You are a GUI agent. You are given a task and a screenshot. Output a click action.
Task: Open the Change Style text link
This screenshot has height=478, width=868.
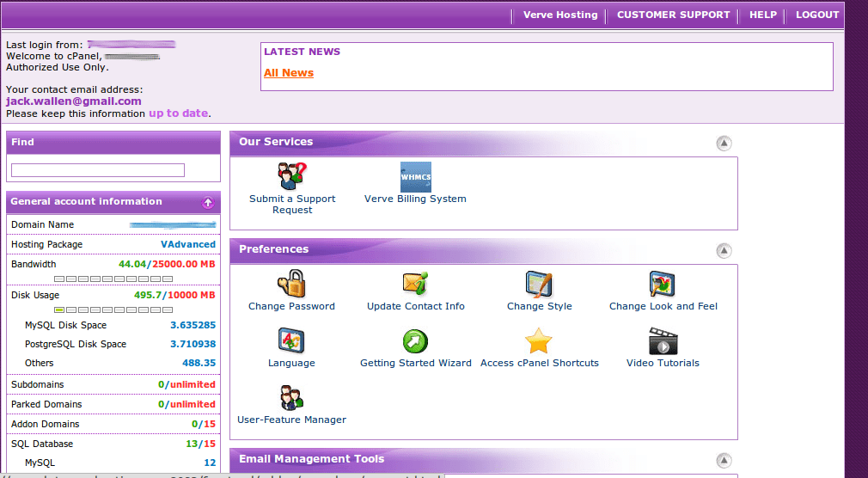[x=539, y=306]
